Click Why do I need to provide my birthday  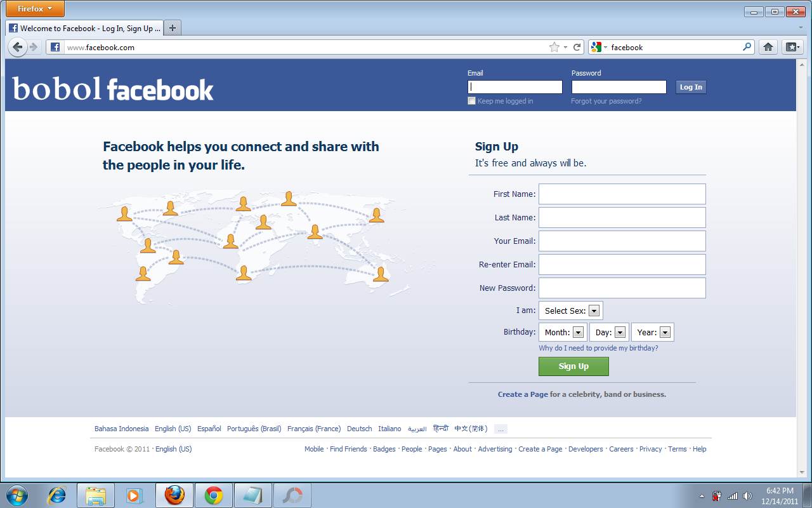[x=598, y=348]
